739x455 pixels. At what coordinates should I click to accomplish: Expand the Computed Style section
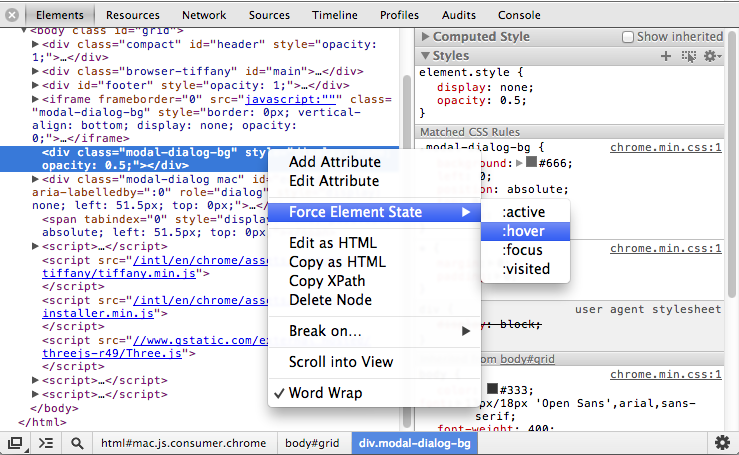[425, 37]
